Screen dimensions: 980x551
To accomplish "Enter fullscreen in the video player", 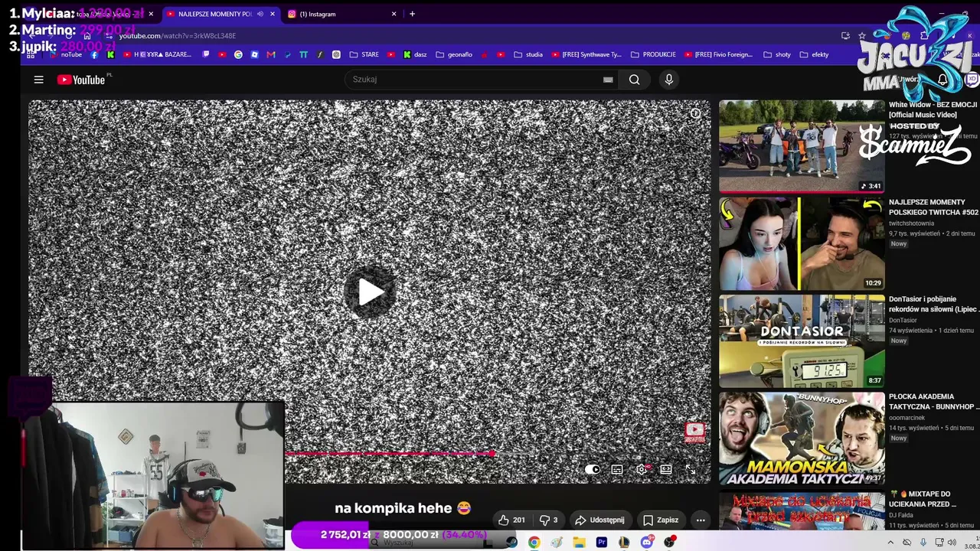I will 691,469.
